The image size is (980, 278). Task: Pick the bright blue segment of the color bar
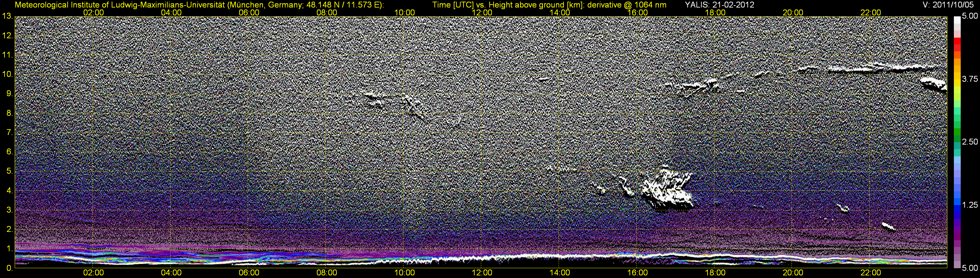coord(957,202)
